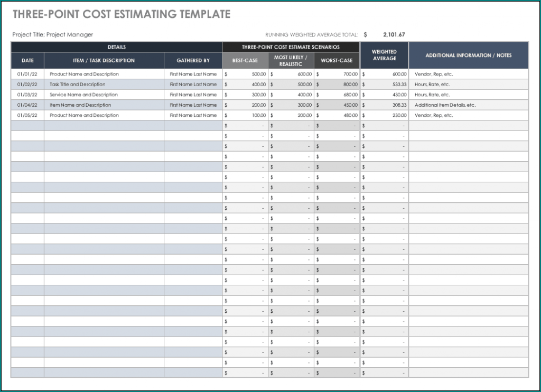Click the DATE column header
The width and height of the screenshot is (541, 392).
[27, 60]
